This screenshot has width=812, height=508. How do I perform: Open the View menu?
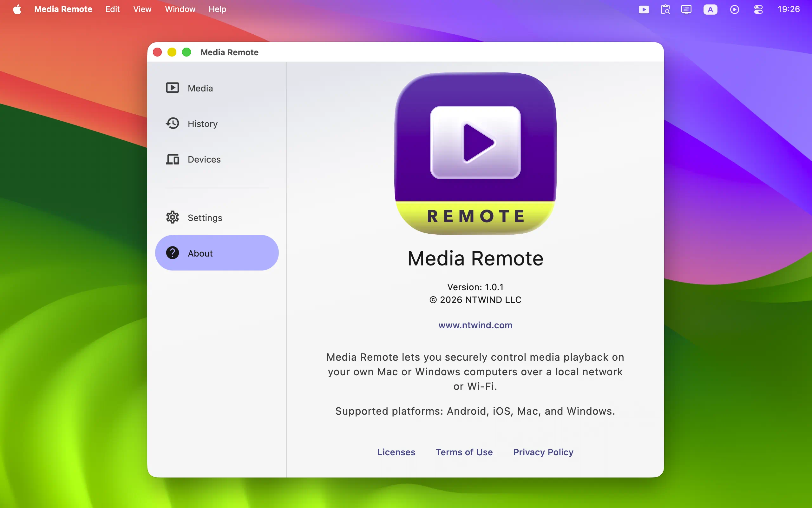(x=142, y=9)
